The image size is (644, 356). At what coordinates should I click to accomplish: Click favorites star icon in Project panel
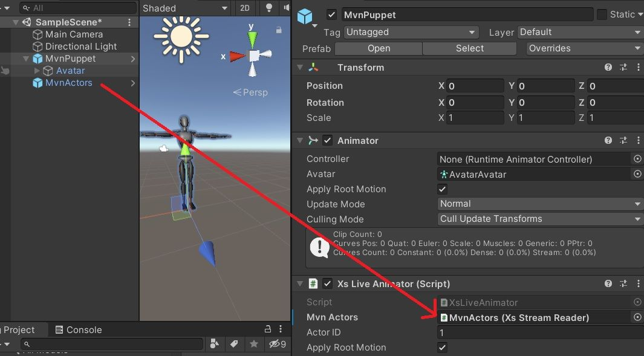tap(254, 344)
